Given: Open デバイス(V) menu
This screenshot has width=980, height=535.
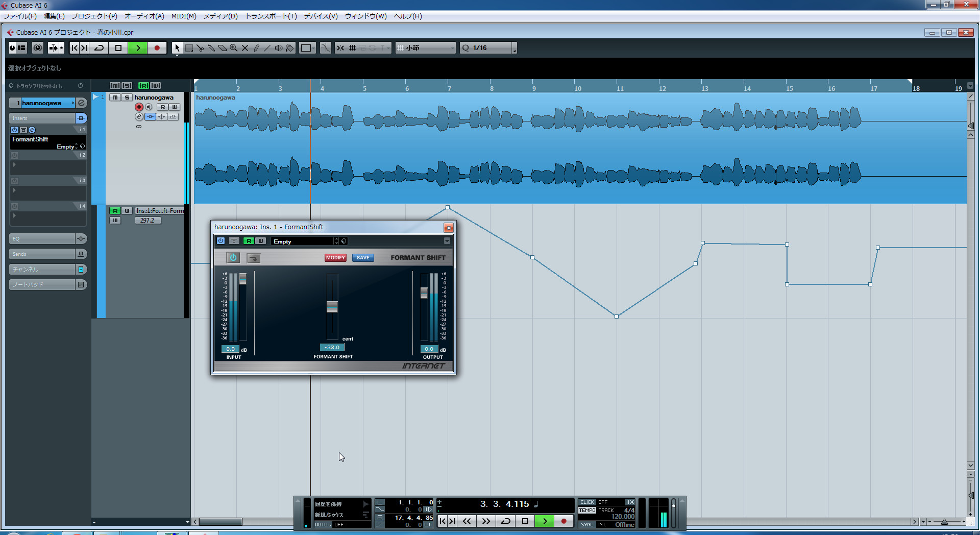Looking at the screenshot, I should coord(321,16).
